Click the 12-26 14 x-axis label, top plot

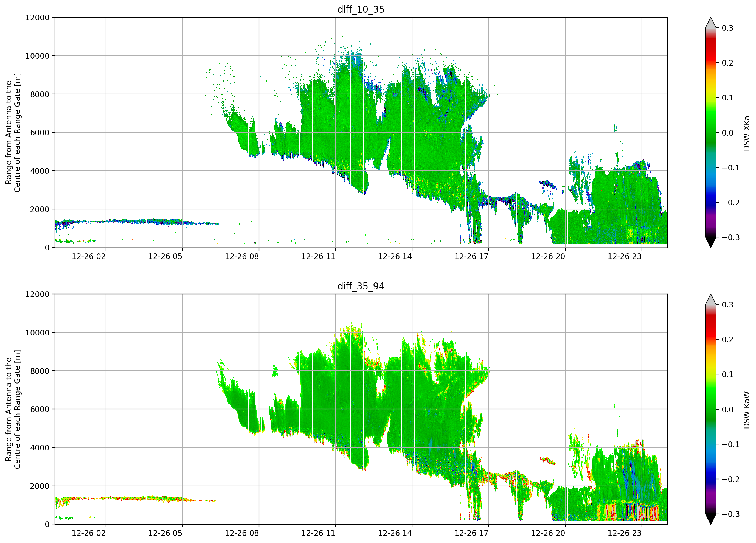point(395,256)
